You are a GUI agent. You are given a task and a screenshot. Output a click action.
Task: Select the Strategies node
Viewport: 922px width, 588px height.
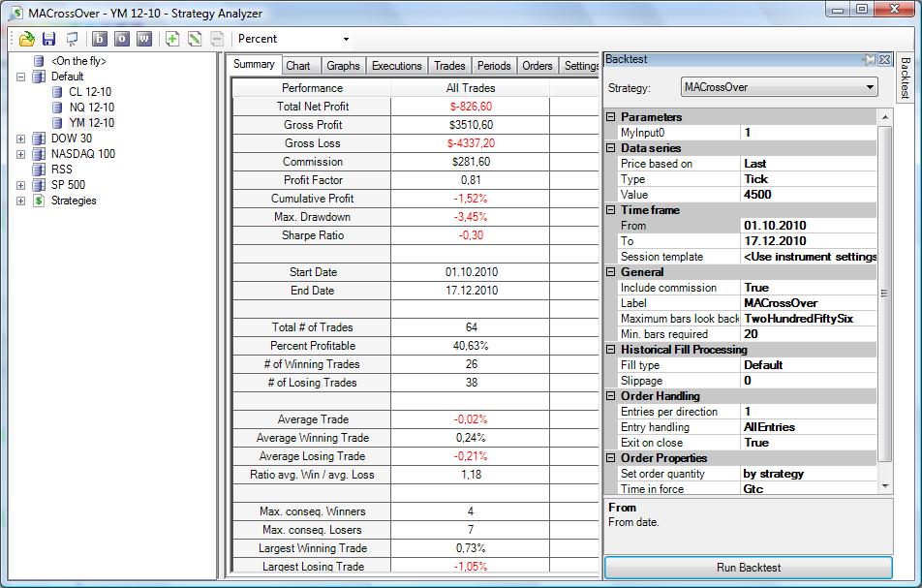pos(74,201)
